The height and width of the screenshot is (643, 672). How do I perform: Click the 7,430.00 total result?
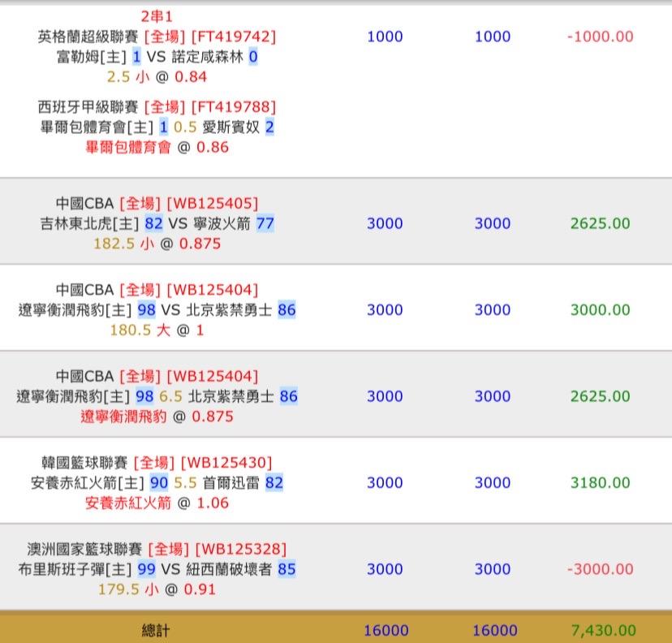tap(603, 631)
